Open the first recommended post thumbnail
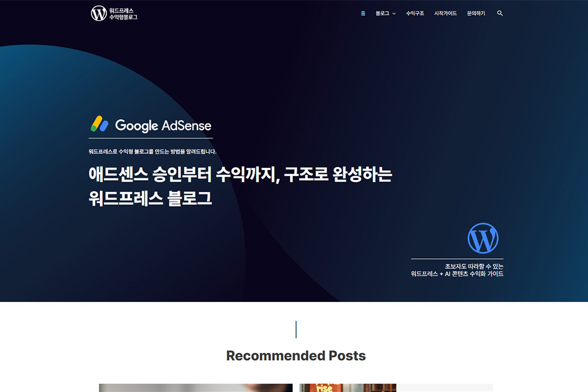The height and width of the screenshot is (392, 588). point(195,388)
